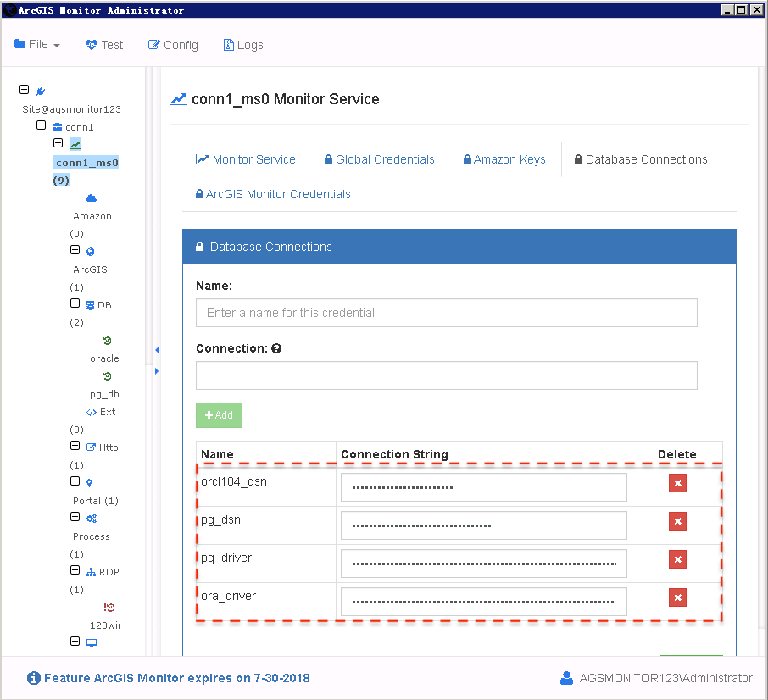Collapse the DB tree node
Screen dimensions: 768x700
tap(75, 303)
